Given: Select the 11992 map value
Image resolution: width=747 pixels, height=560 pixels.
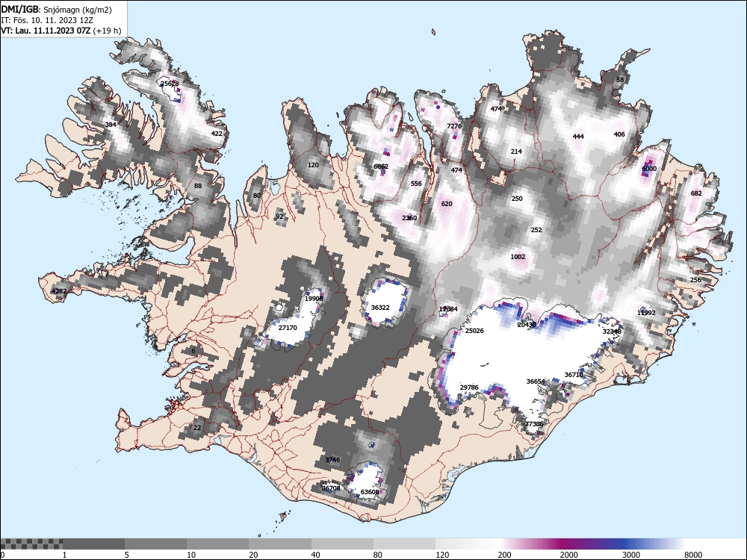Looking at the screenshot, I should (646, 312).
